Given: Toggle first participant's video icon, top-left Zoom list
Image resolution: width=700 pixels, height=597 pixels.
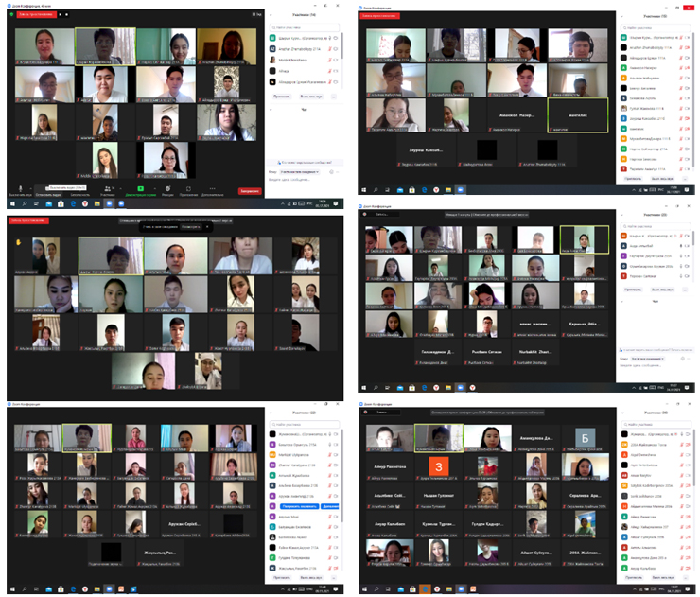Looking at the screenshot, I should coord(336,38).
